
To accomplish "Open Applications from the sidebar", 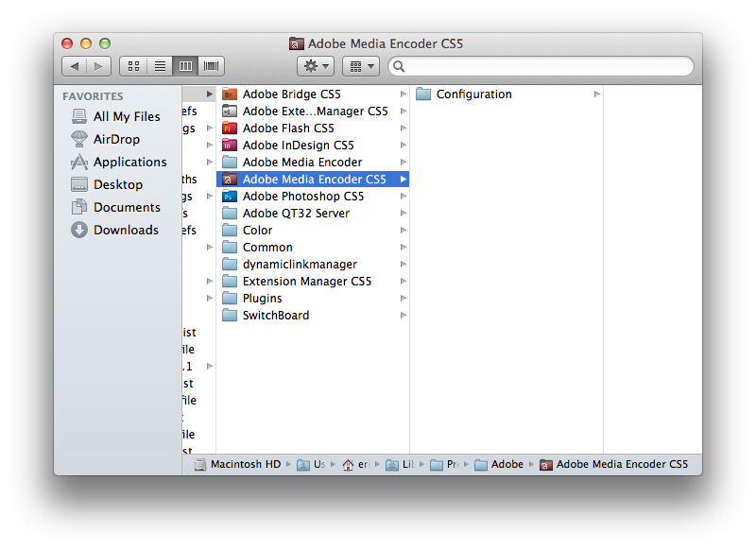I will (x=119, y=162).
